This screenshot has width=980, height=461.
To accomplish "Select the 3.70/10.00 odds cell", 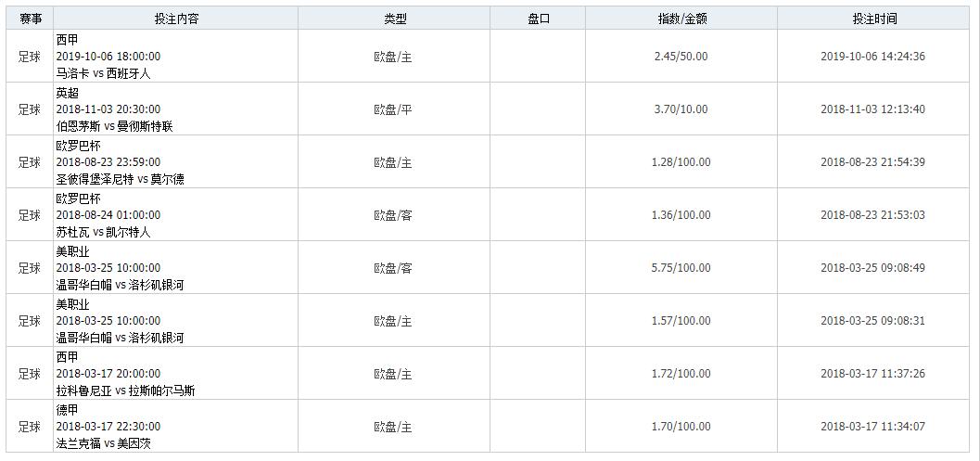I will tap(681, 109).
